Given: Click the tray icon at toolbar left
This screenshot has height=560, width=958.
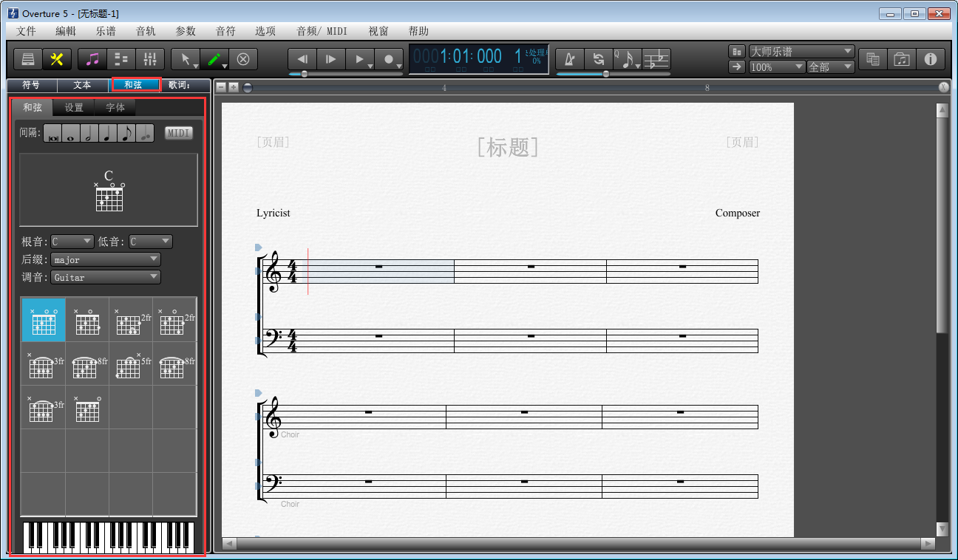Looking at the screenshot, I should [x=27, y=59].
